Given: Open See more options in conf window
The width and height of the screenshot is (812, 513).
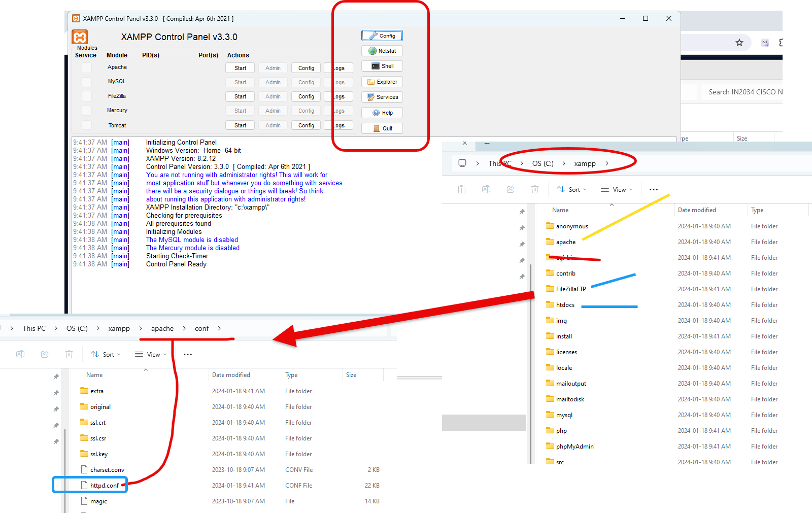Looking at the screenshot, I should pyautogui.click(x=188, y=354).
